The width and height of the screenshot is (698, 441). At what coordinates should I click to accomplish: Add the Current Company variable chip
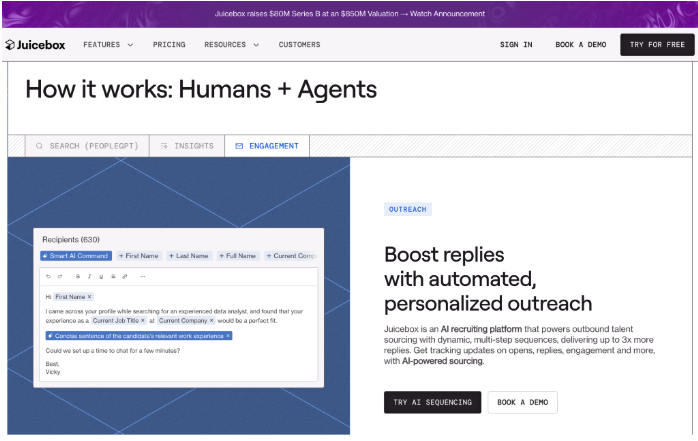(x=291, y=256)
